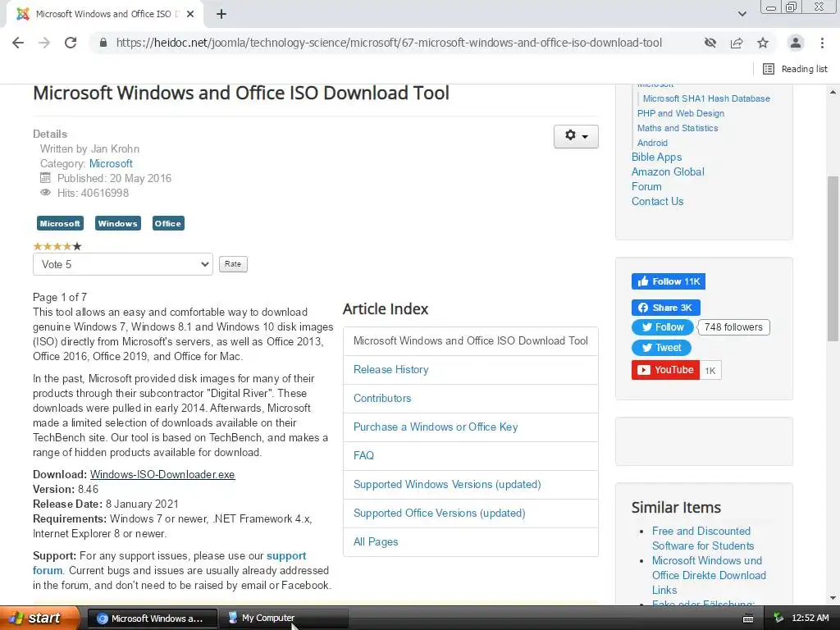This screenshot has width=840, height=630.
Task: Select the Windows tag
Action: point(118,223)
